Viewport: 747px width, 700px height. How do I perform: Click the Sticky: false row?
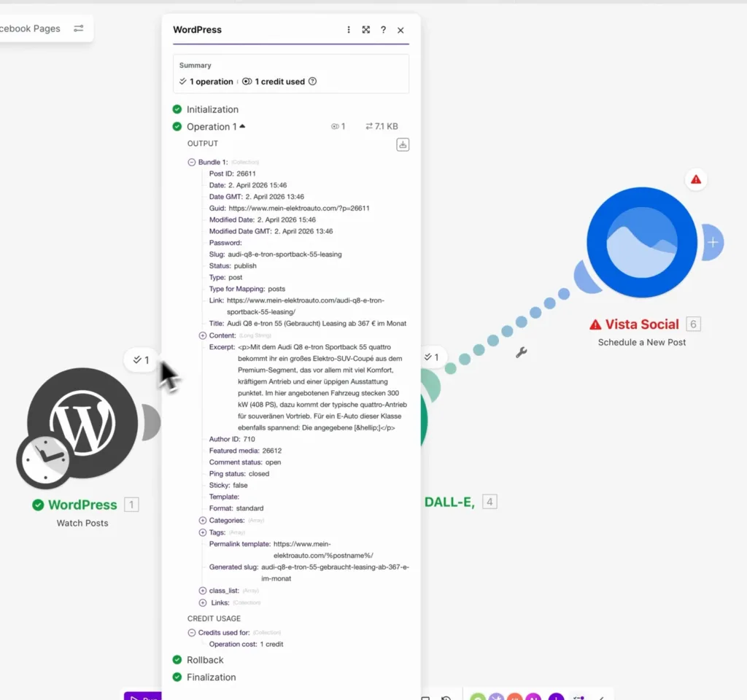pyautogui.click(x=228, y=485)
